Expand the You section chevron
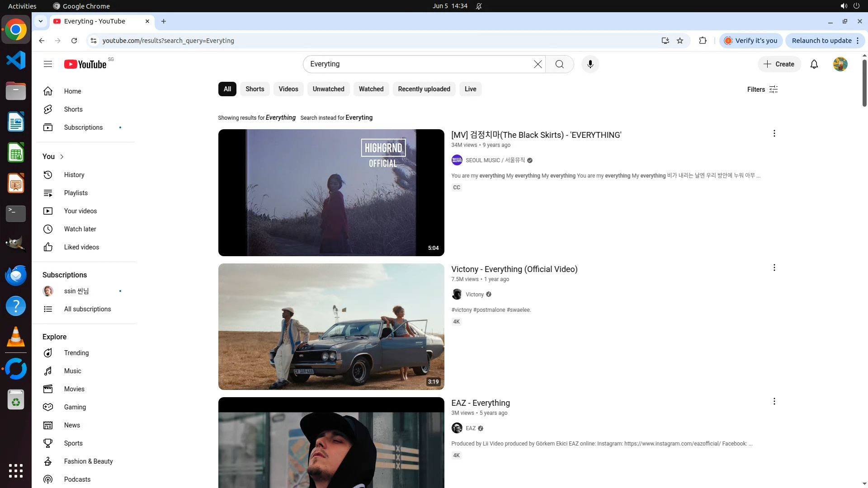Screen dimensions: 868x488 point(62,156)
